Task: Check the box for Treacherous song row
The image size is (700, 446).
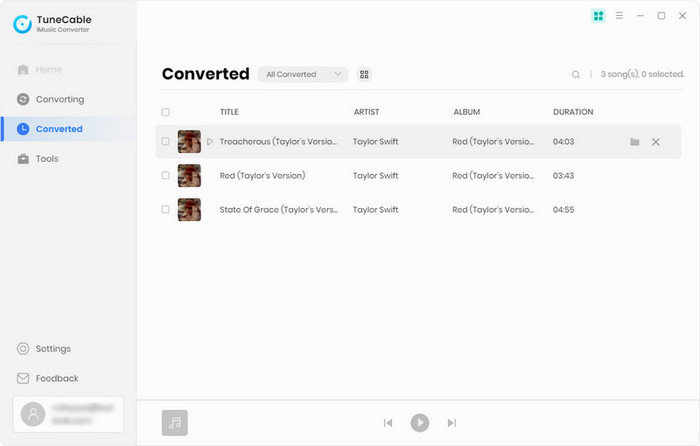Action: 166,142
